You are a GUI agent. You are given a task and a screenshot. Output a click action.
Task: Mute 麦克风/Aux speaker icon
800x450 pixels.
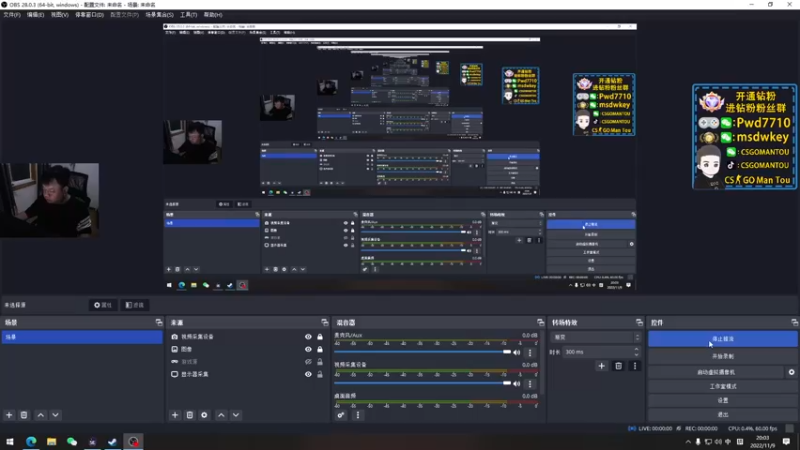517,353
